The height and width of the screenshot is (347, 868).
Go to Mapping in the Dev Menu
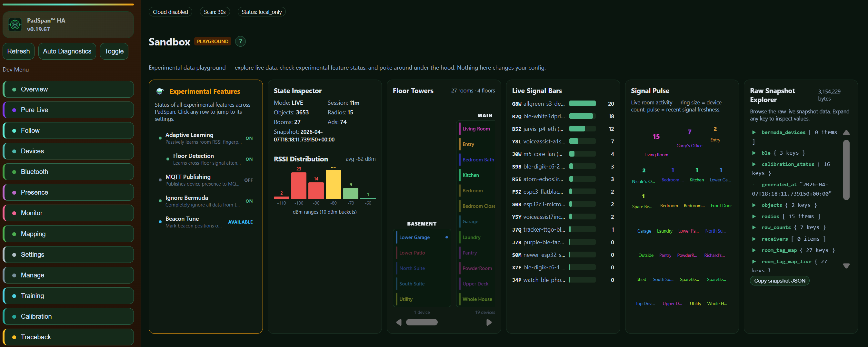(x=68, y=234)
